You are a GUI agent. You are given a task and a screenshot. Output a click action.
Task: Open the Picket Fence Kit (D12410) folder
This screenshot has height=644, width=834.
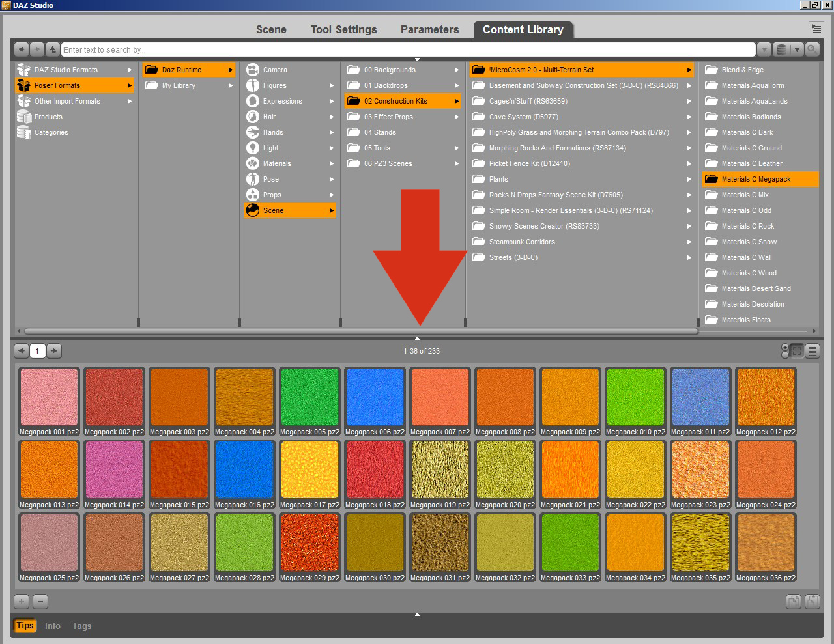click(582, 163)
